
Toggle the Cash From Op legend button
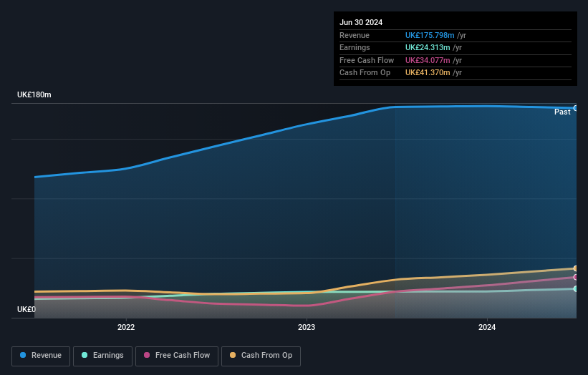261,356
